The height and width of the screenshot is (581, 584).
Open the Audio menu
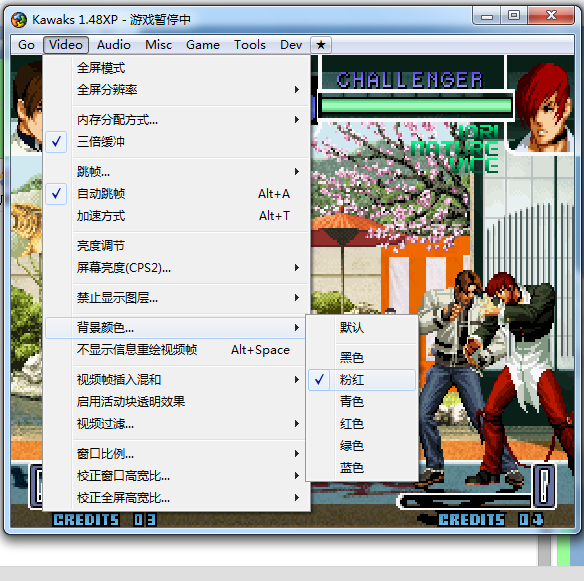click(x=114, y=45)
